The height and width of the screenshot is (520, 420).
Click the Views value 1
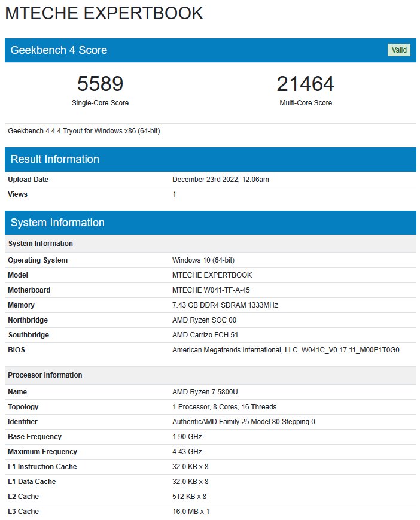[174, 194]
